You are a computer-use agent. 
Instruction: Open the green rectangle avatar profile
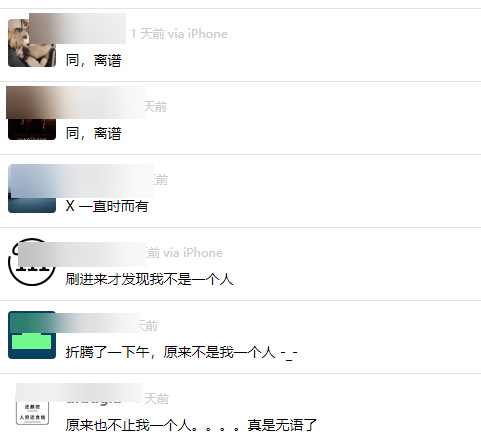32,335
